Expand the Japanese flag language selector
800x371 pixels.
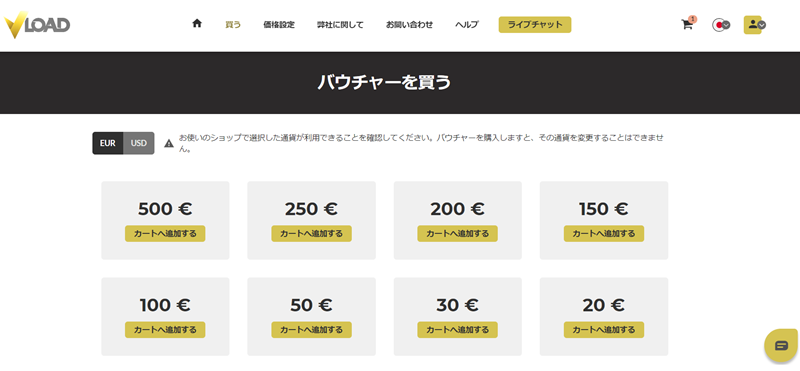tap(721, 24)
